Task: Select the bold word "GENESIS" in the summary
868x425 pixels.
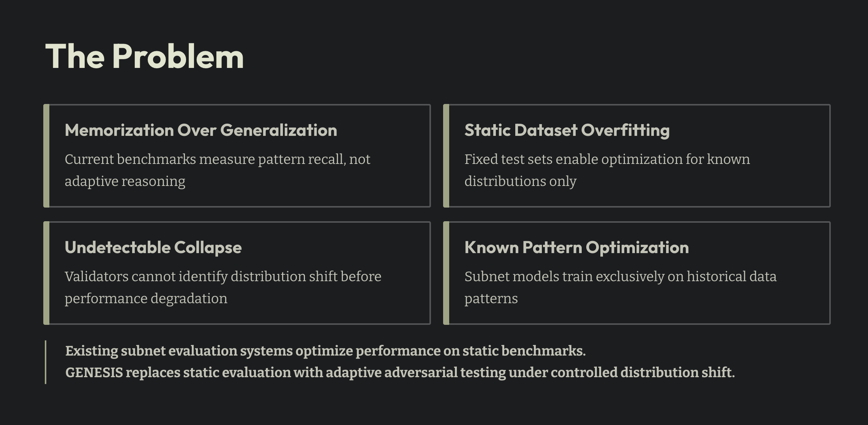Action: 94,373
